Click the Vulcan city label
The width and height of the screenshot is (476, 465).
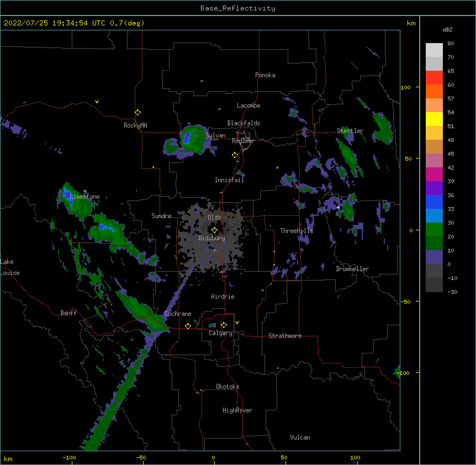click(x=300, y=437)
